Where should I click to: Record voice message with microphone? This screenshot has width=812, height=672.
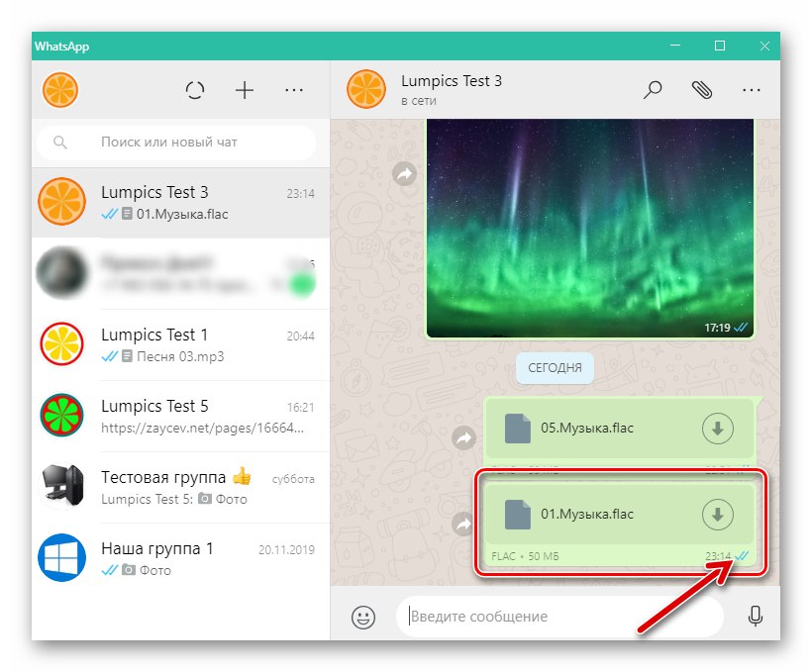(756, 617)
